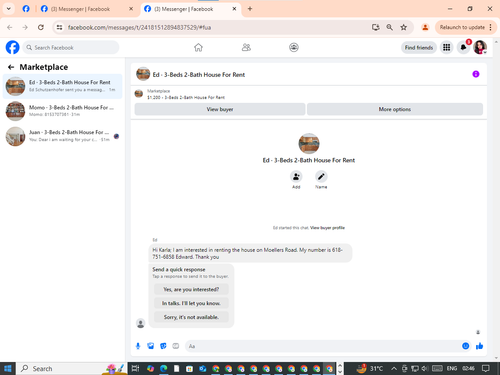Click the sticker picker icon
The width and height of the screenshot is (500, 375).
[x=163, y=346]
